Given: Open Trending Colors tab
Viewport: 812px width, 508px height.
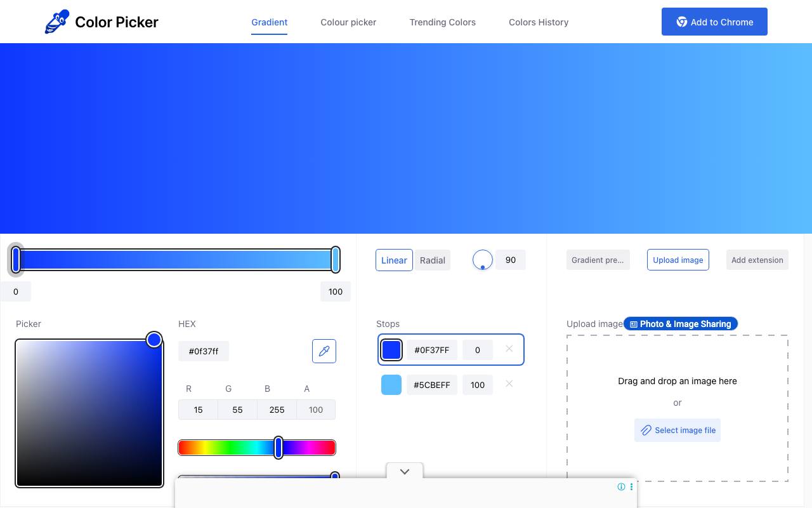Looking at the screenshot, I should click(443, 22).
